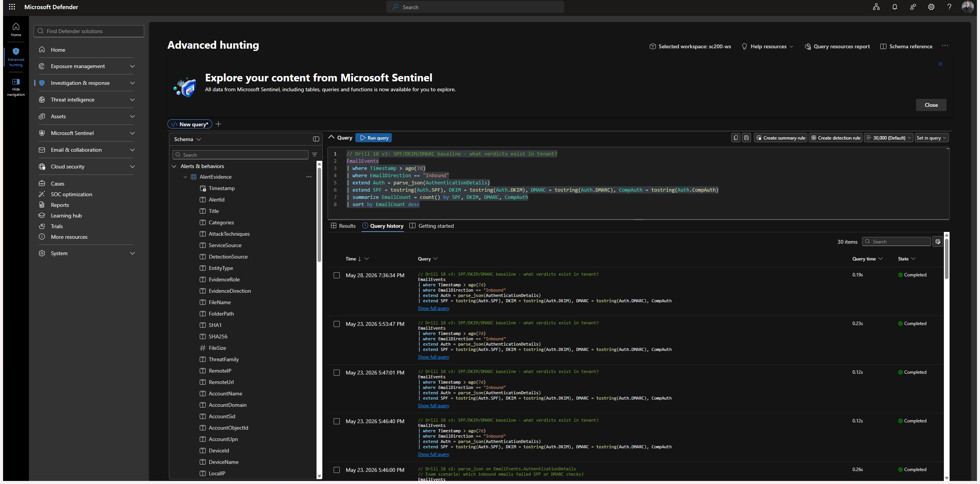Click Create detection rule button

[835, 138]
